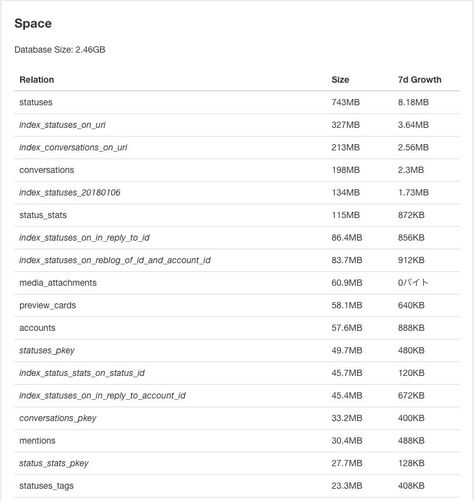Select the statuses relation row
474x500 pixels.
[237, 102]
